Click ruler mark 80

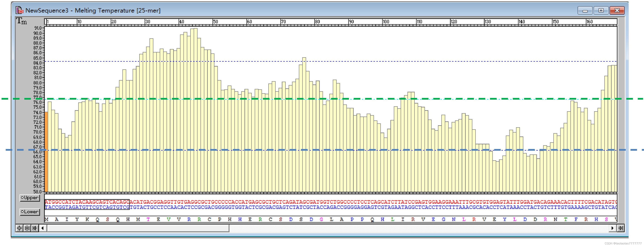click(x=317, y=22)
